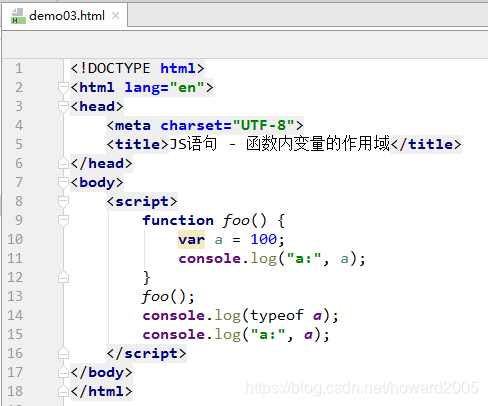Screen dimensions: 488x406
Task: Click the typeof keyword on line 14
Action: point(277,315)
